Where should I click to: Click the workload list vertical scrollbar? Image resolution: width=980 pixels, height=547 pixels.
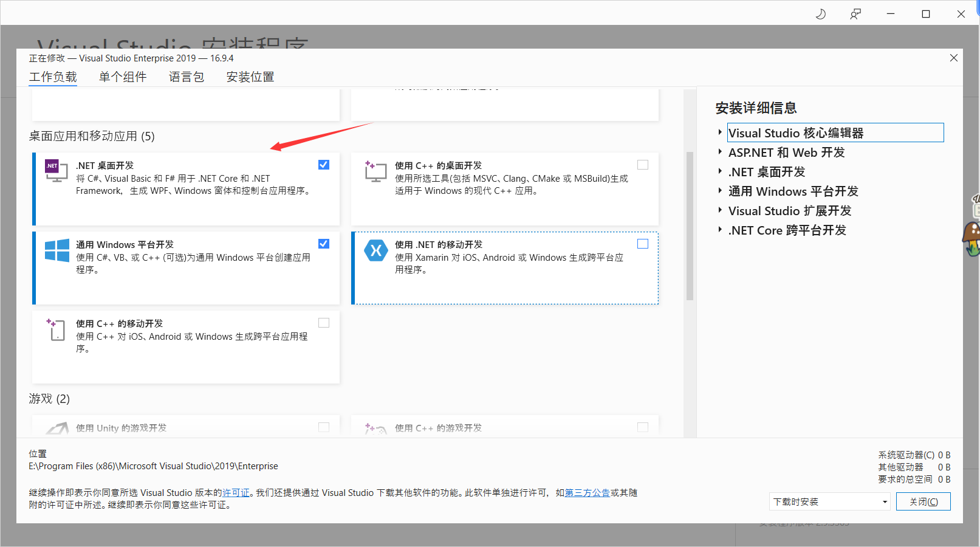[x=690, y=226]
